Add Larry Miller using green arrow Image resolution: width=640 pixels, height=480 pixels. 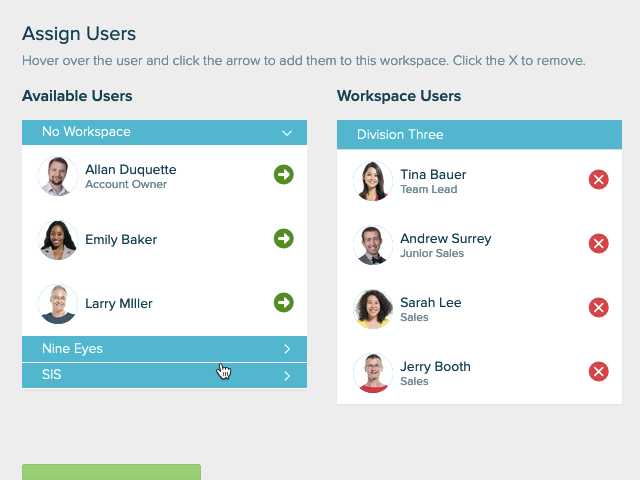point(284,303)
